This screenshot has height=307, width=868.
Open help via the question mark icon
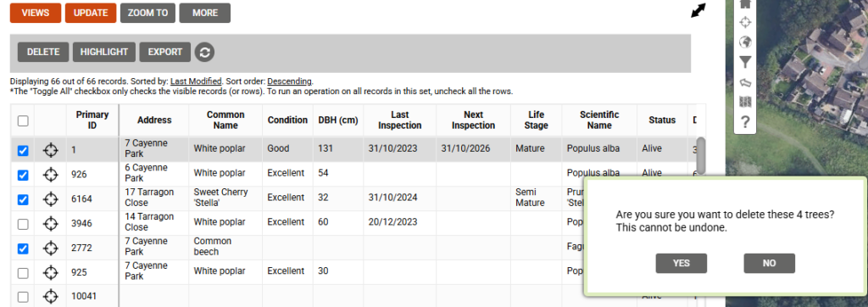[x=745, y=122]
